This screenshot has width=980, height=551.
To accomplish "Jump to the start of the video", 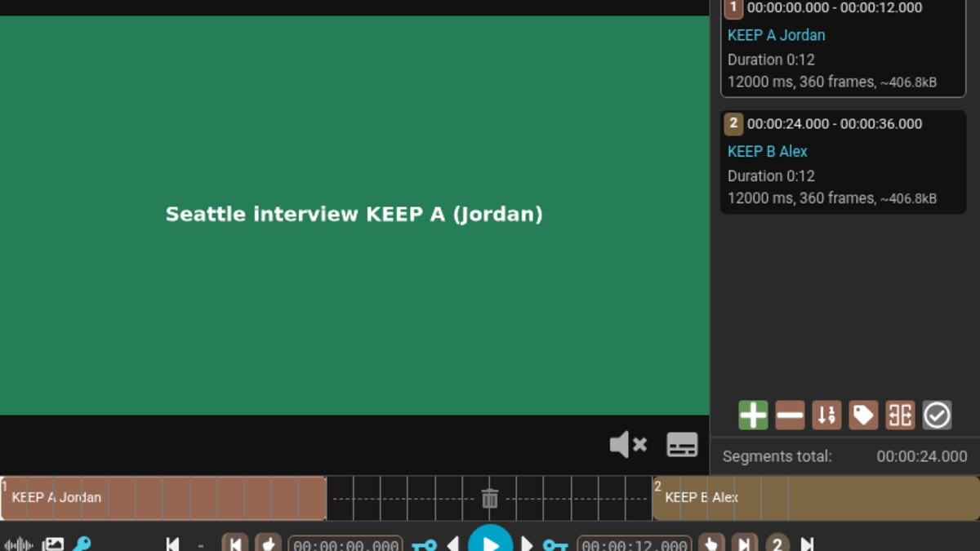I will pyautogui.click(x=172, y=544).
